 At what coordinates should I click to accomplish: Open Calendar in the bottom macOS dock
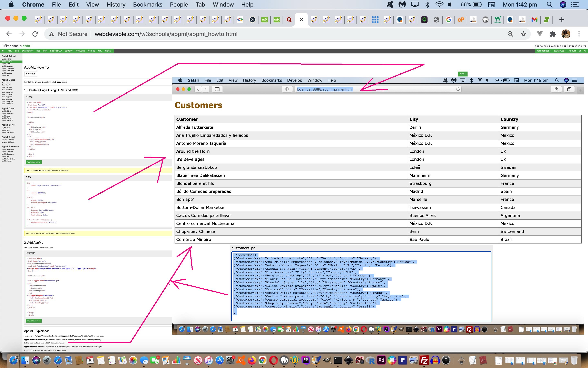tap(90, 360)
